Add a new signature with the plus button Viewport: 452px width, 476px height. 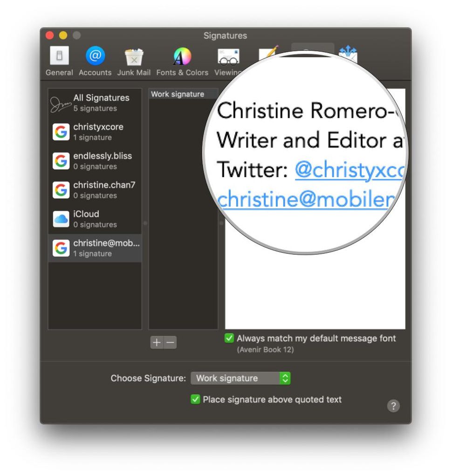[157, 342]
